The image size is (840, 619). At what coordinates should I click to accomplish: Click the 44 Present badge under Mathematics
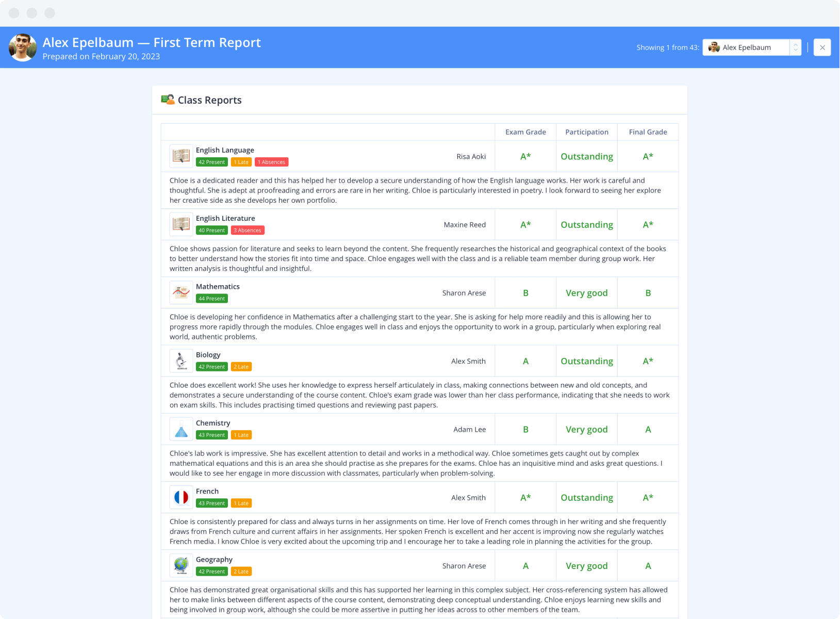(x=211, y=299)
